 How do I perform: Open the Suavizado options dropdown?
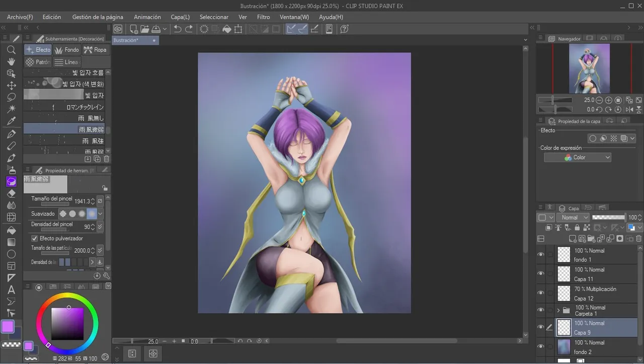pos(100,214)
